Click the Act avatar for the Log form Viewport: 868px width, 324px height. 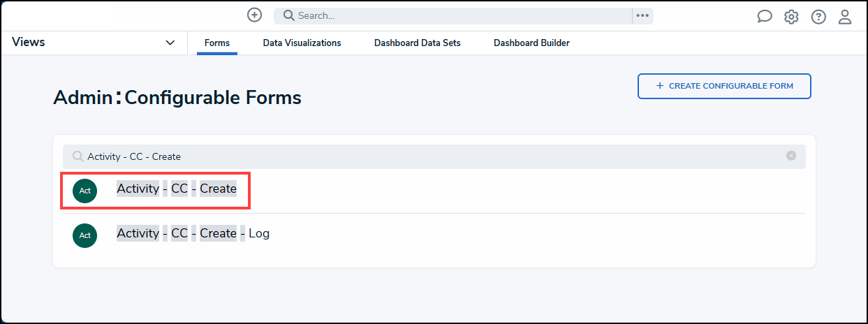click(84, 235)
